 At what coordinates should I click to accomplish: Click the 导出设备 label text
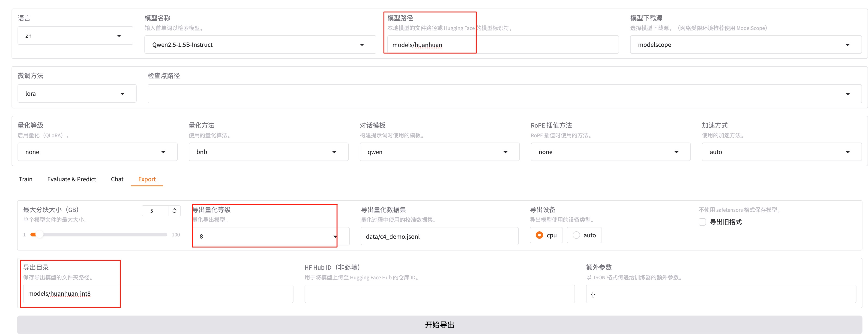[x=542, y=209]
